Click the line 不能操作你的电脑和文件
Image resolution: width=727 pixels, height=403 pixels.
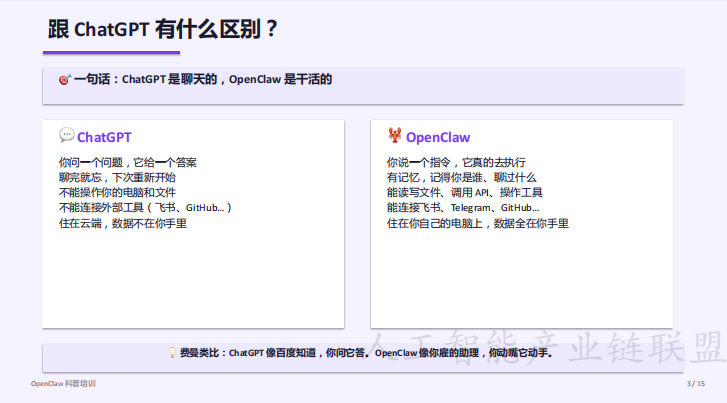(117, 192)
